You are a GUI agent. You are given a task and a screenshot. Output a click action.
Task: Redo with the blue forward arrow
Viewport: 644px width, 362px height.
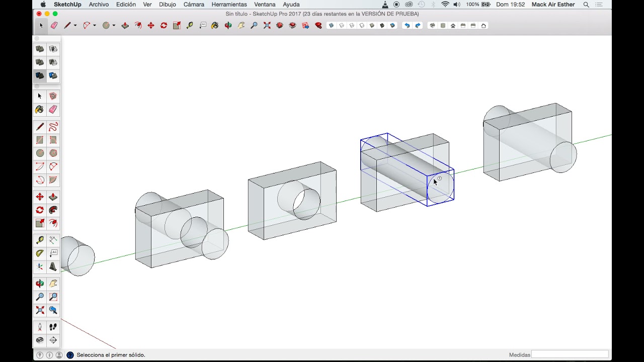click(418, 25)
